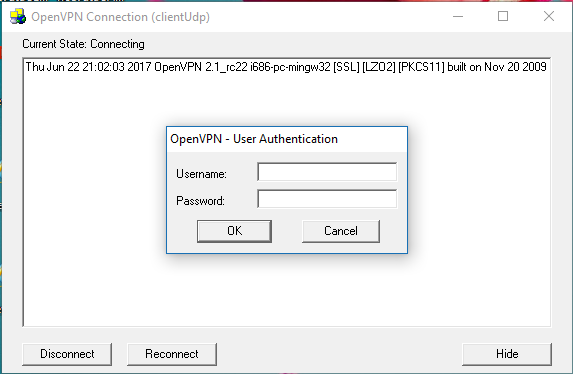Click the empty log area below the dialog
This screenshot has width=573, height=374.
(287, 289)
